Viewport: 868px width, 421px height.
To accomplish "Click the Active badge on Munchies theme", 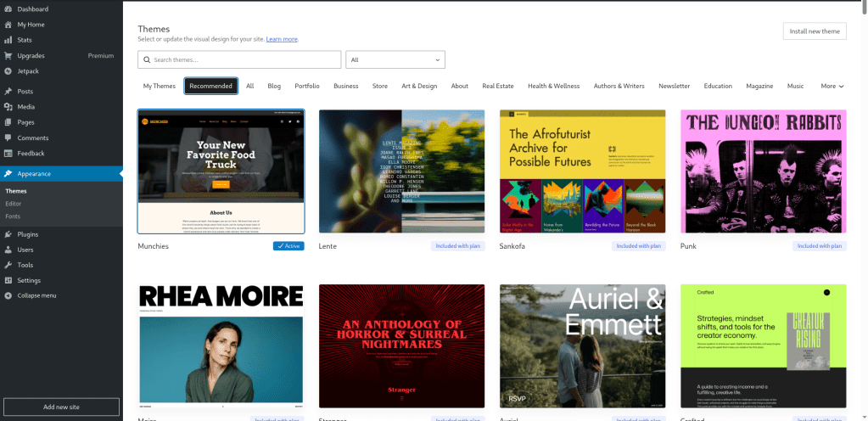I will pyautogui.click(x=288, y=246).
